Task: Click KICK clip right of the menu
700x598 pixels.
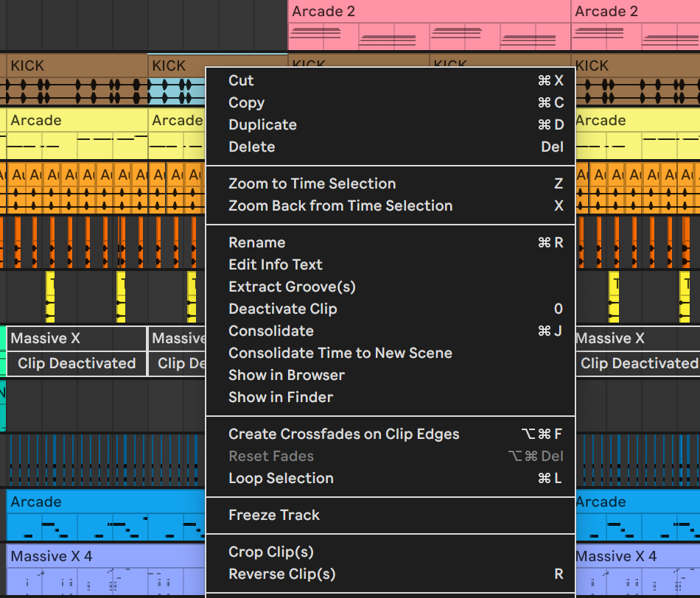Action: (x=638, y=80)
